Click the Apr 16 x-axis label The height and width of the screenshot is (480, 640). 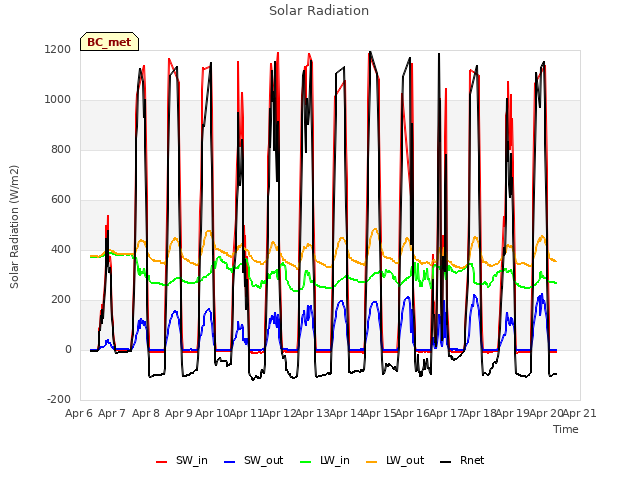click(413, 413)
